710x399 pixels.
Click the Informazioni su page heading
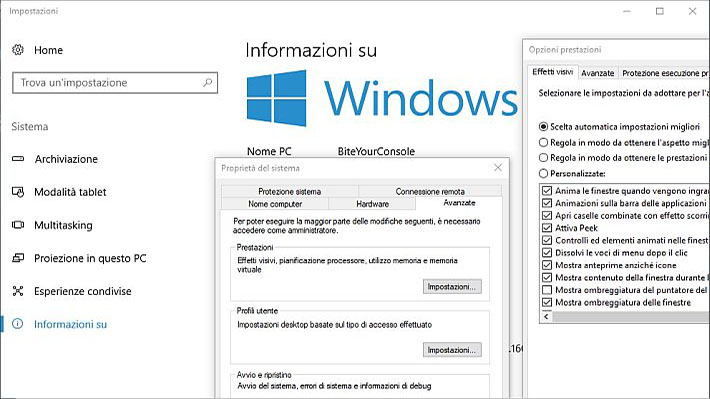311,50
